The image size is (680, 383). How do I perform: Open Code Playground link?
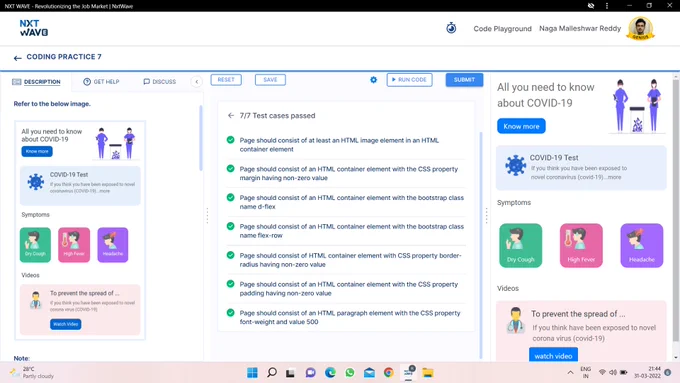point(502,29)
